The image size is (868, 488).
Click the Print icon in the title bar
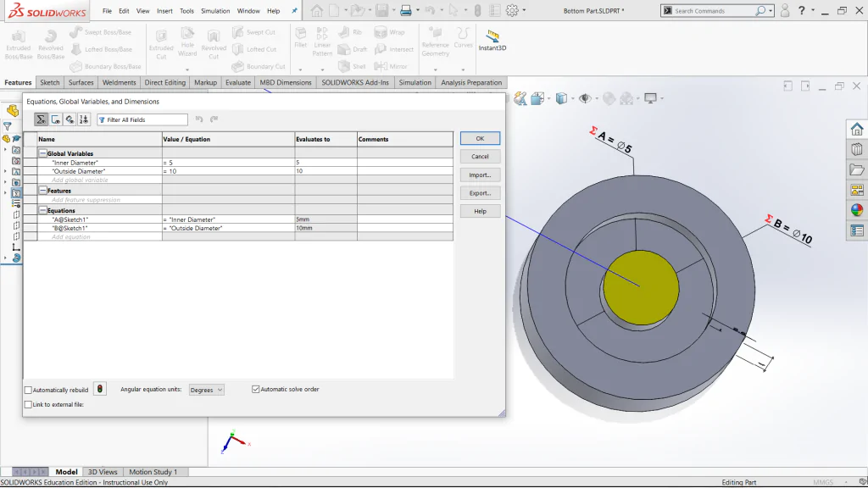[406, 10]
